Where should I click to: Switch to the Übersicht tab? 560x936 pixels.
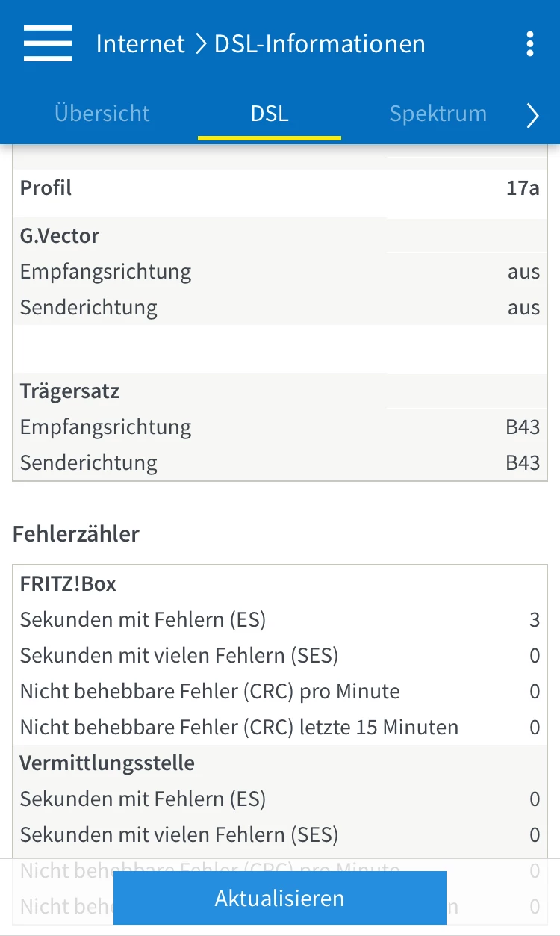tap(102, 114)
